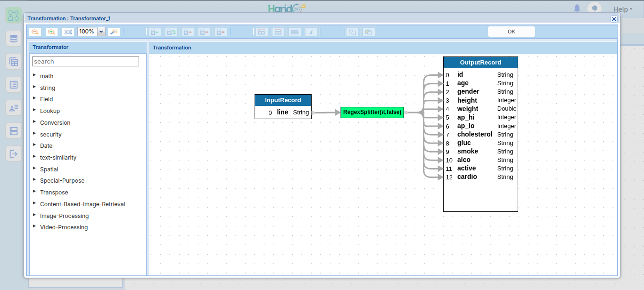Select the RegexSplitter(\t,false) green node
This screenshot has height=290, width=644.
[x=372, y=113]
